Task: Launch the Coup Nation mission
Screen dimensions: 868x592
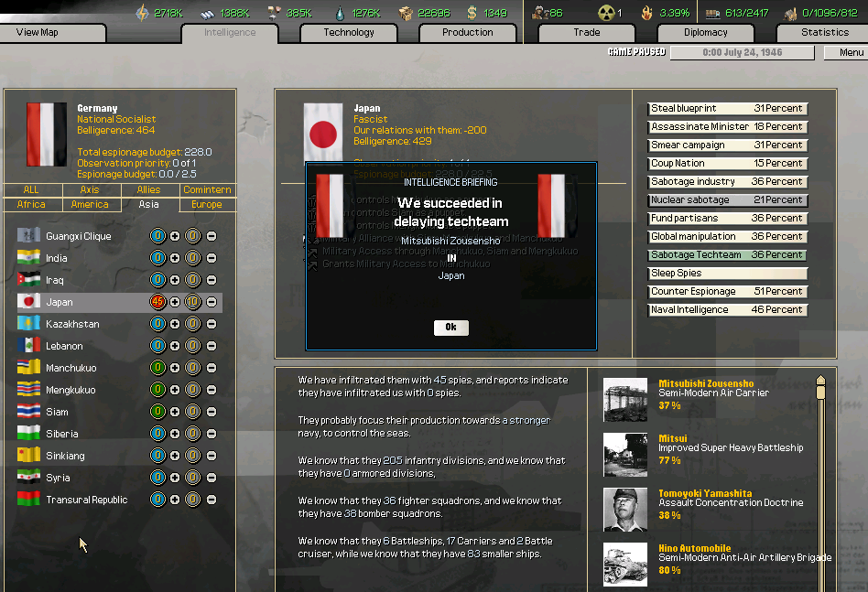Action: [727, 163]
